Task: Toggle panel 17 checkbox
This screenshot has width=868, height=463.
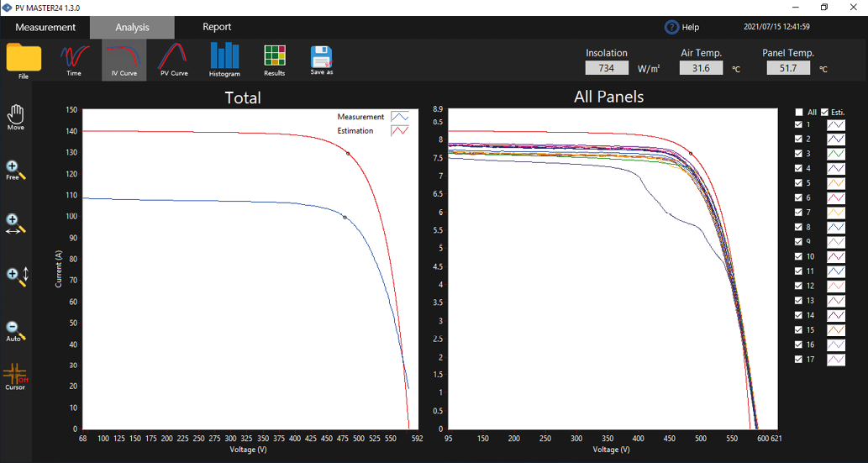Action: pyautogui.click(x=799, y=360)
